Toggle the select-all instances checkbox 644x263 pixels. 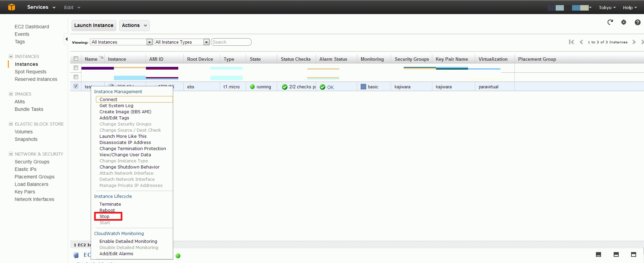(x=76, y=59)
